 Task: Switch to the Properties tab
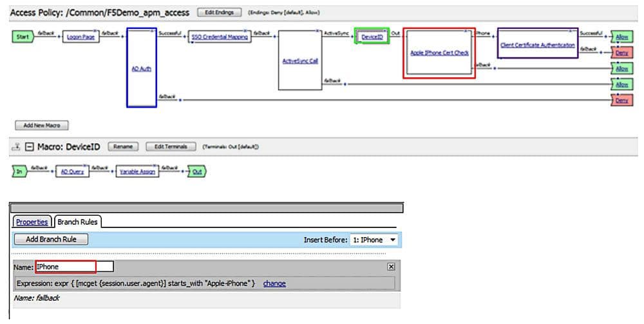[32, 222]
